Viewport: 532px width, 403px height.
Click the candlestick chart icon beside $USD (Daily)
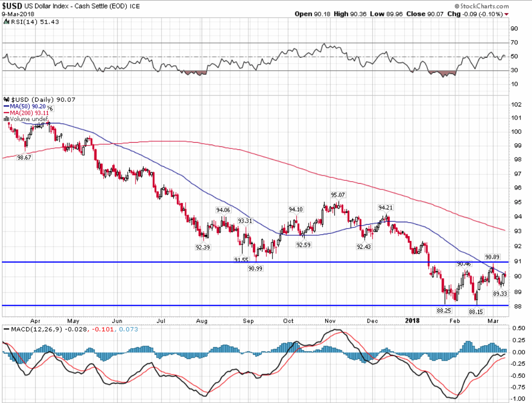[x=6, y=99]
